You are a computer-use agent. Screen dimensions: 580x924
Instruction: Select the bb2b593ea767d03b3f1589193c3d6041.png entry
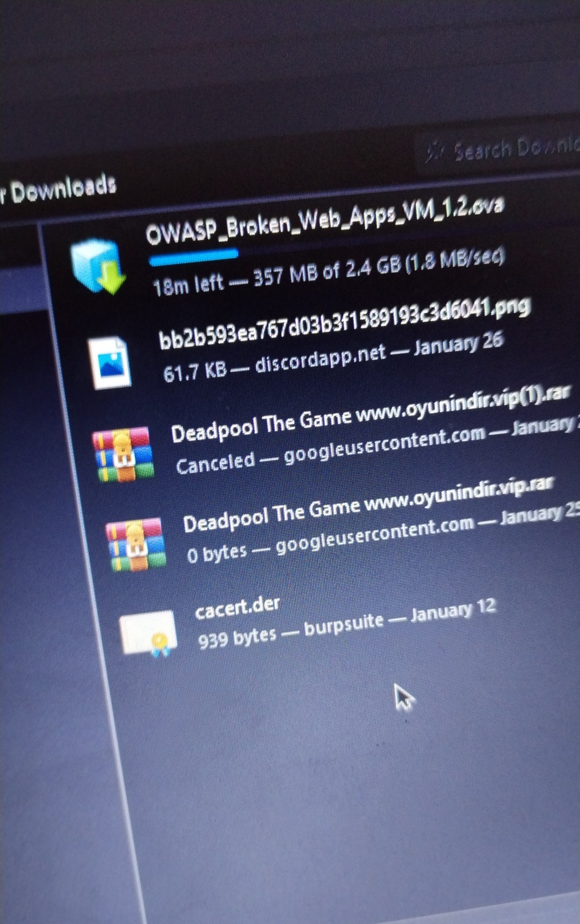tap(344, 322)
